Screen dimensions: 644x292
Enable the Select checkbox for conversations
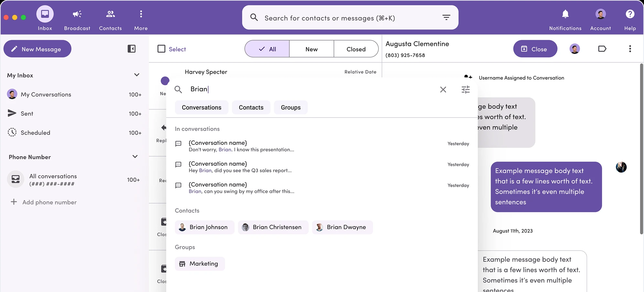(161, 49)
